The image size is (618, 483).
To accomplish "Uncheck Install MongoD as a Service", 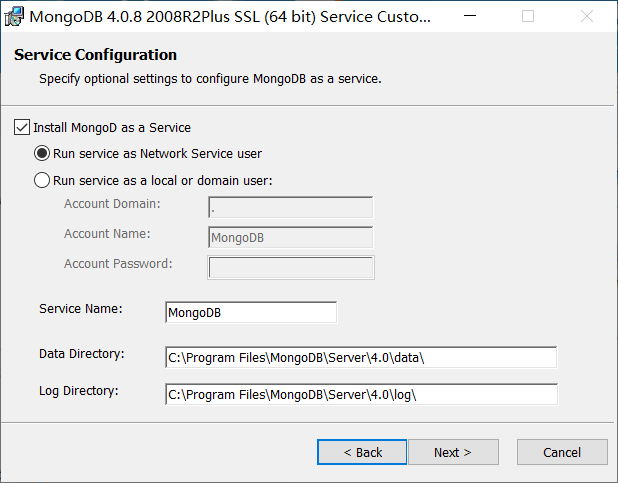I will pos(22,128).
